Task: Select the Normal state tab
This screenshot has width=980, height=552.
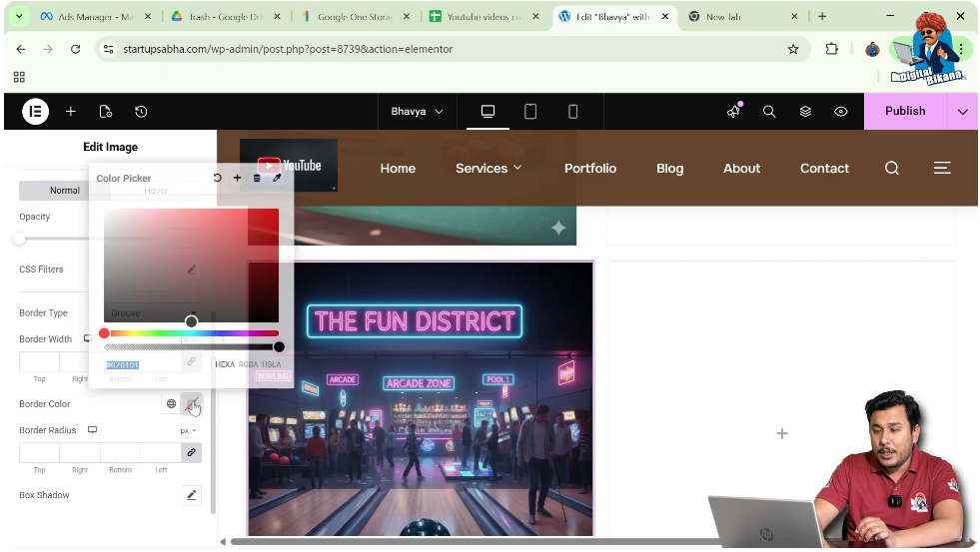Action: 65,191
